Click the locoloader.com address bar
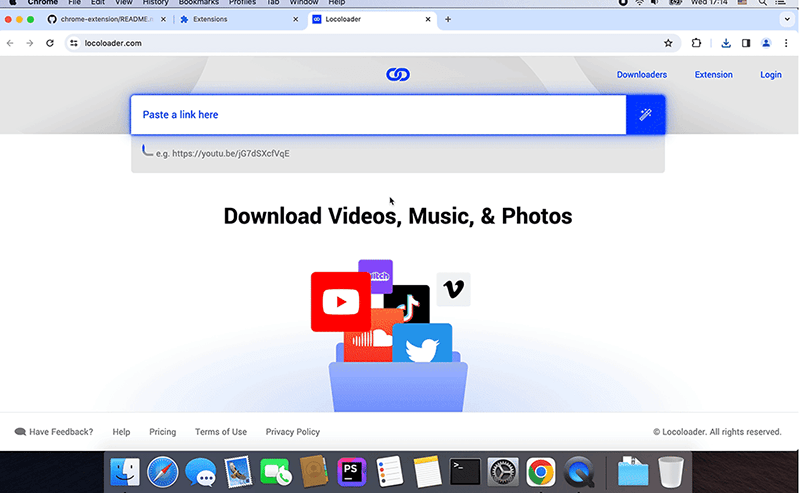The image size is (800, 493). [372, 43]
